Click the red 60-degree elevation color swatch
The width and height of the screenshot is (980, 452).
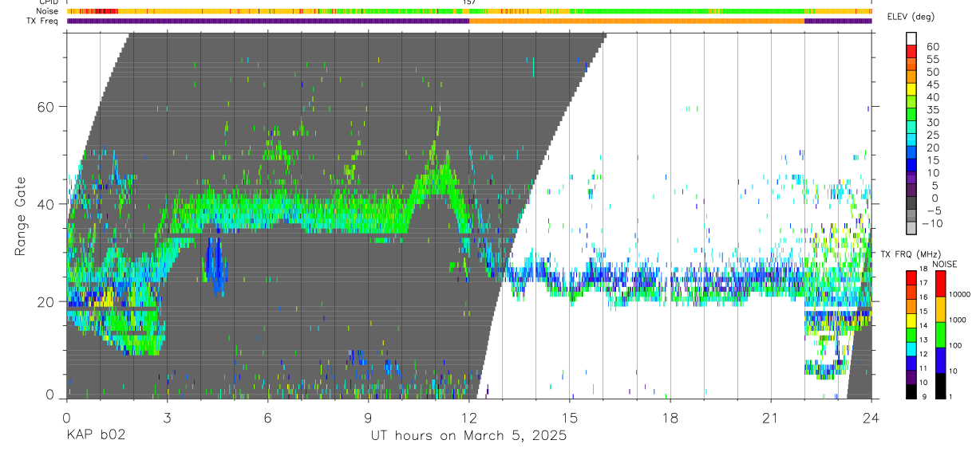[911, 51]
